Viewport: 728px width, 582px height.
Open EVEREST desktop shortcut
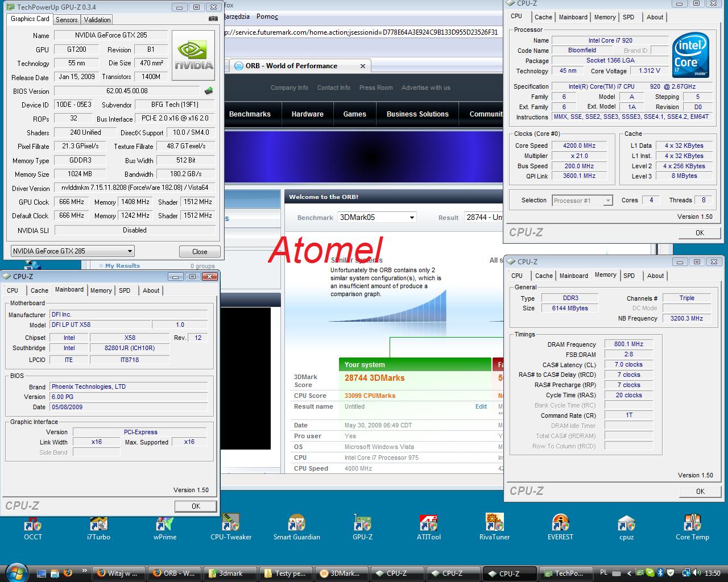point(560,526)
